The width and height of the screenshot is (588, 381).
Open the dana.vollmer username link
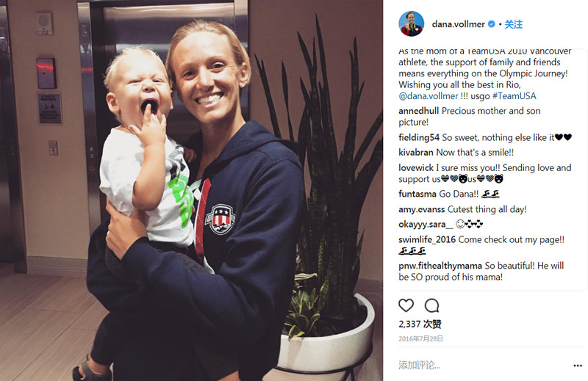(x=458, y=24)
